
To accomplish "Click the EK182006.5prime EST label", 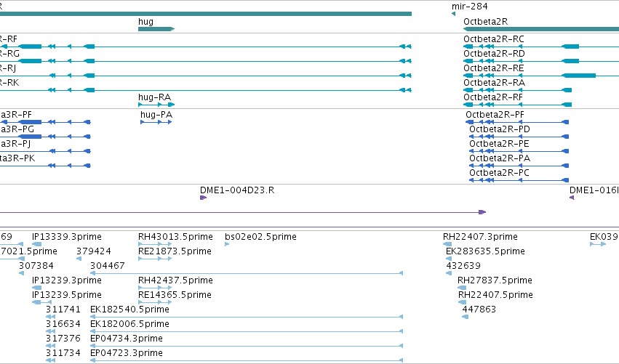I will click(x=129, y=324).
